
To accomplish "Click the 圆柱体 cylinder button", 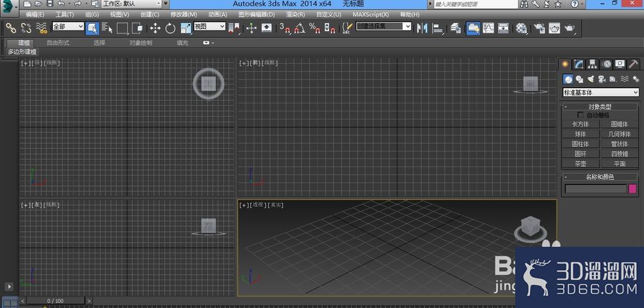I will pyautogui.click(x=580, y=144).
